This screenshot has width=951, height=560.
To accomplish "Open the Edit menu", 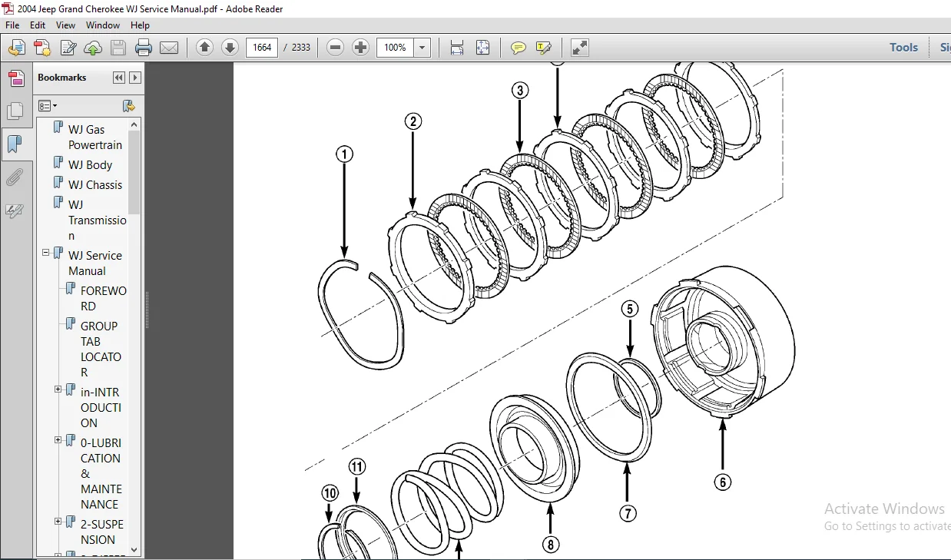I will pyautogui.click(x=38, y=25).
